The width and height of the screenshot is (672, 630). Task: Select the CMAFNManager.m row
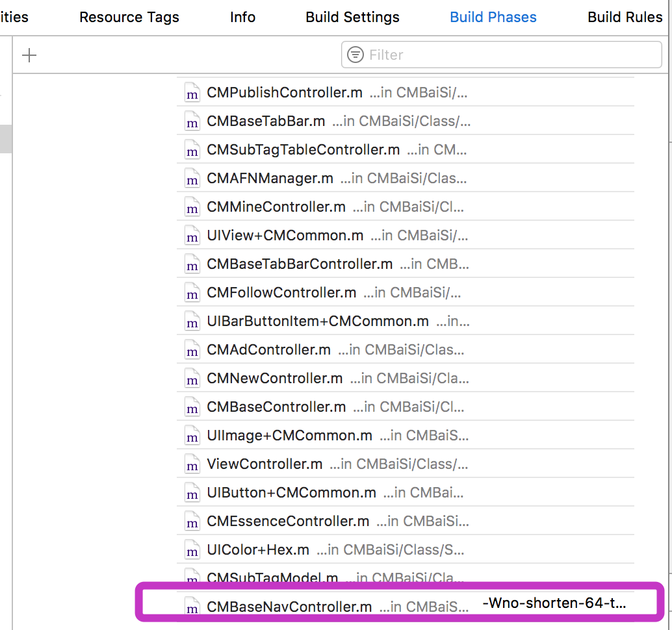pyautogui.click(x=406, y=178)
